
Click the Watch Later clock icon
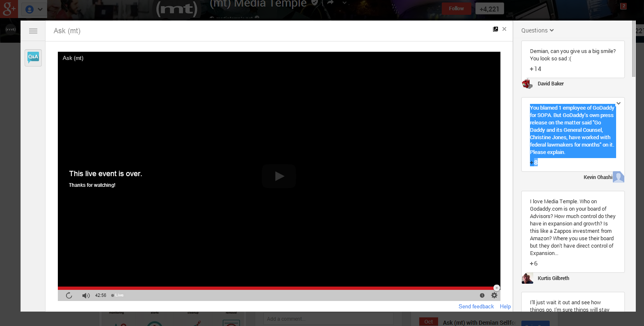point(482,295)
